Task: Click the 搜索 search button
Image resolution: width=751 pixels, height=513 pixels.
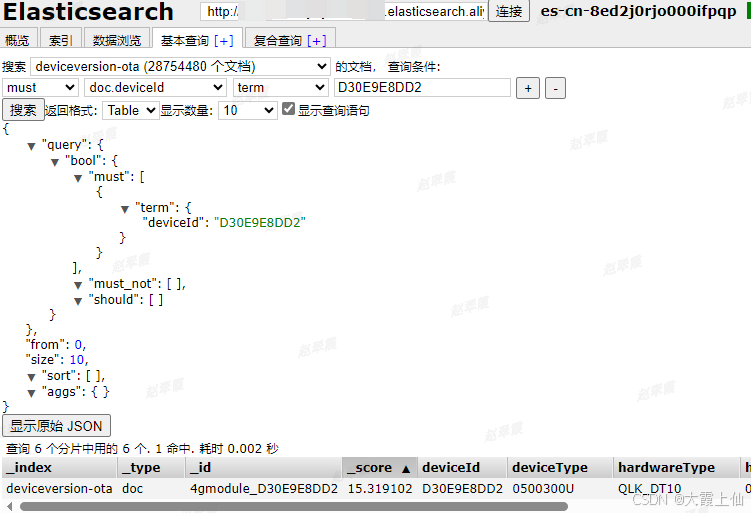Action: point(23,110)
